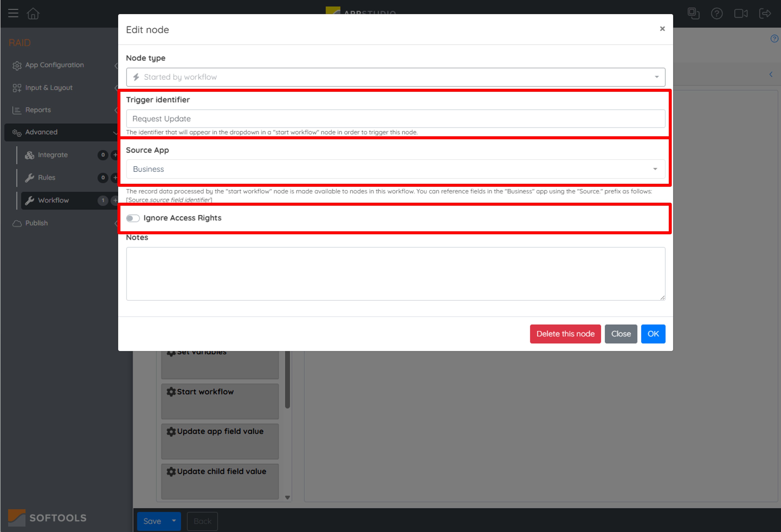Toggle the Ignore Access Rights switch

133,218
